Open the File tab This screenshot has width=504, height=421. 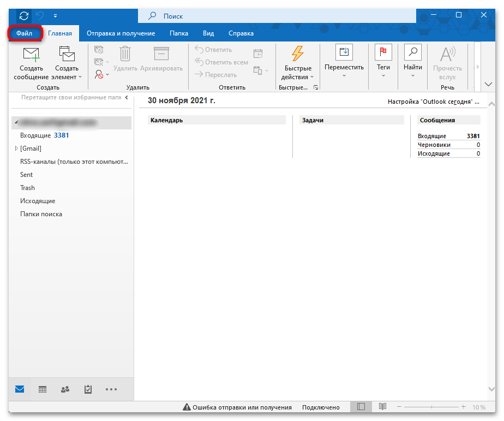[x=25, y=33]
